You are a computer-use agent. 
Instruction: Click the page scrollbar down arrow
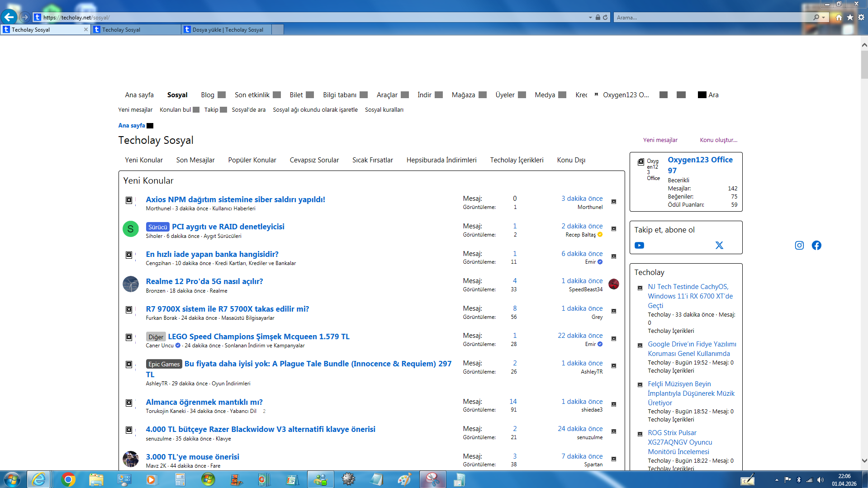864,461
